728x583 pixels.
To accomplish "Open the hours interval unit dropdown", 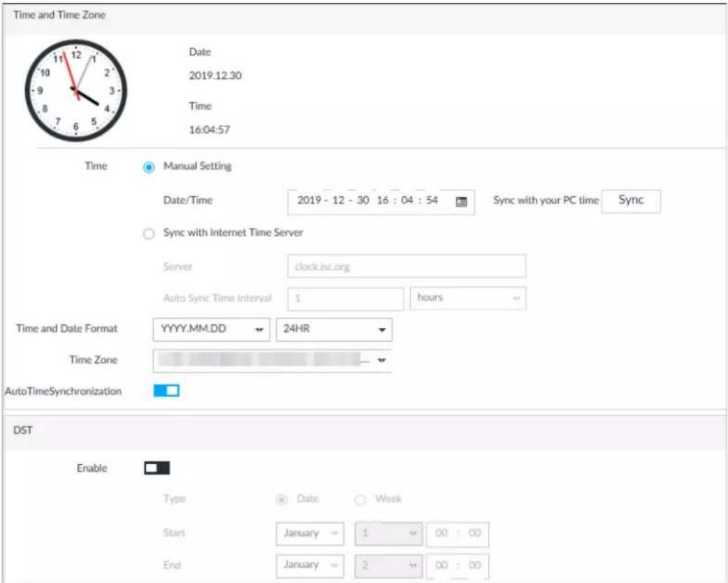I will pyautogui.click(x=468, y=298).
